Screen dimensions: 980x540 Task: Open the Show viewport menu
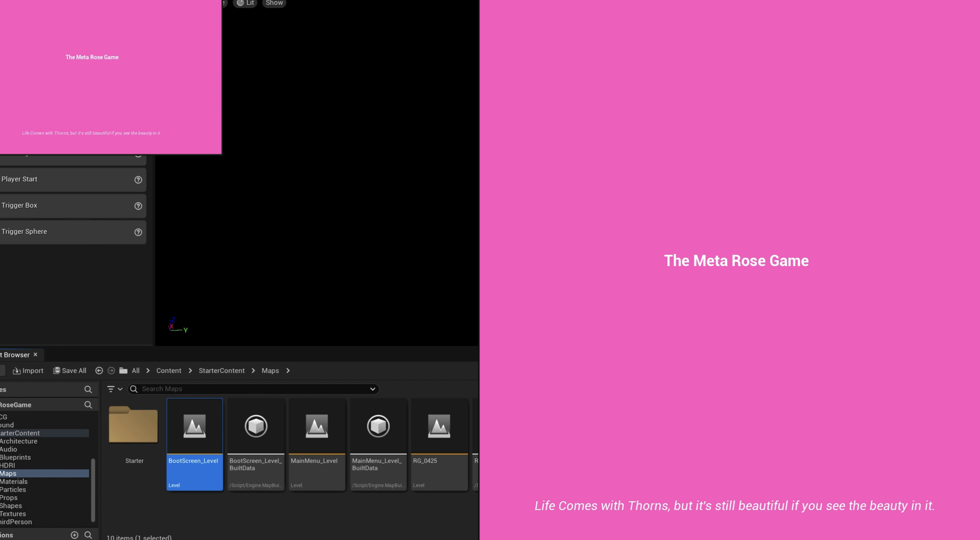274,3
